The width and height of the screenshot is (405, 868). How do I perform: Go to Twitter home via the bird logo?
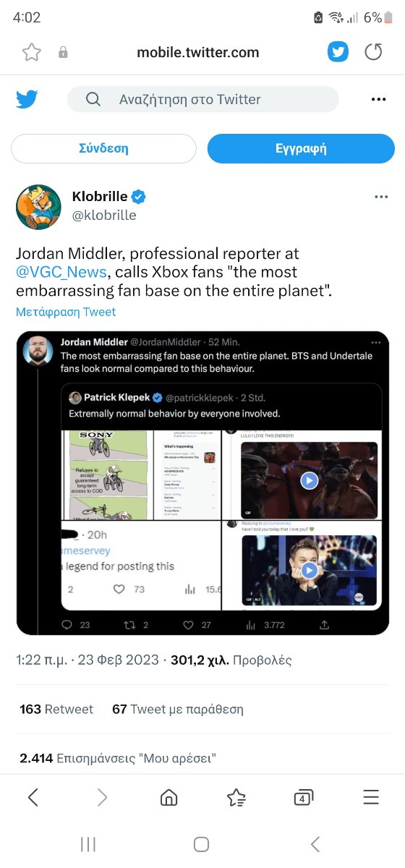(x=27, y=99)
